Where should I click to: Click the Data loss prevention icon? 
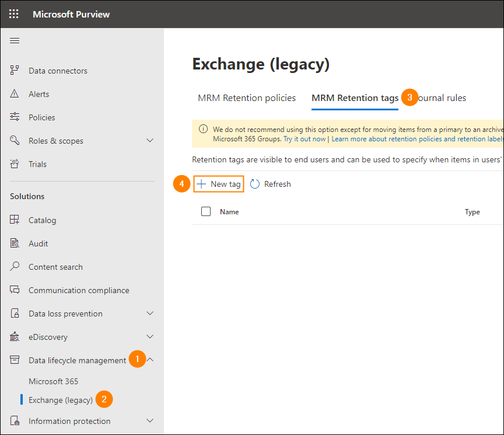[x=15, y=313]
